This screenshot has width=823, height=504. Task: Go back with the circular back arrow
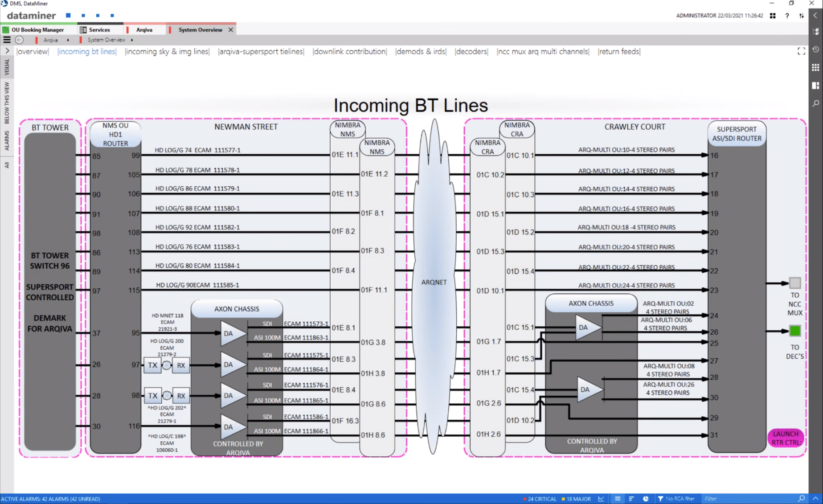[x=19, y=40]
